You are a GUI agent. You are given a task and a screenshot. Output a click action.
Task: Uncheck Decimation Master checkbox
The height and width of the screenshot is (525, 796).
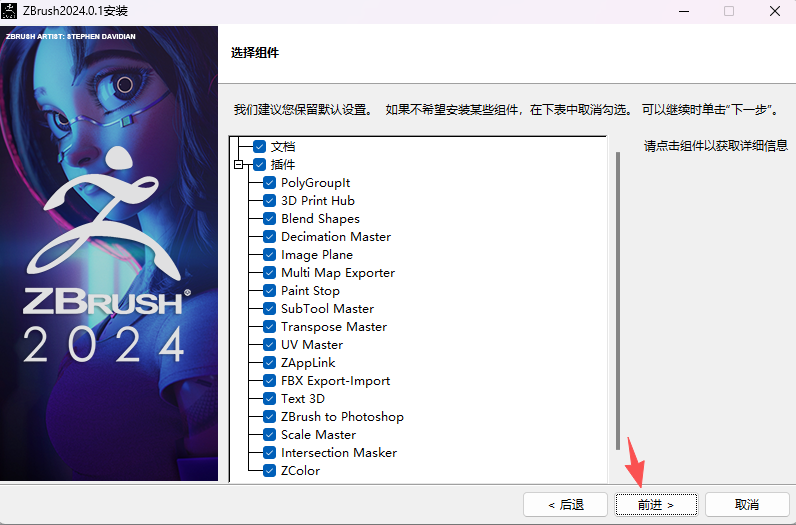[270, 237]
